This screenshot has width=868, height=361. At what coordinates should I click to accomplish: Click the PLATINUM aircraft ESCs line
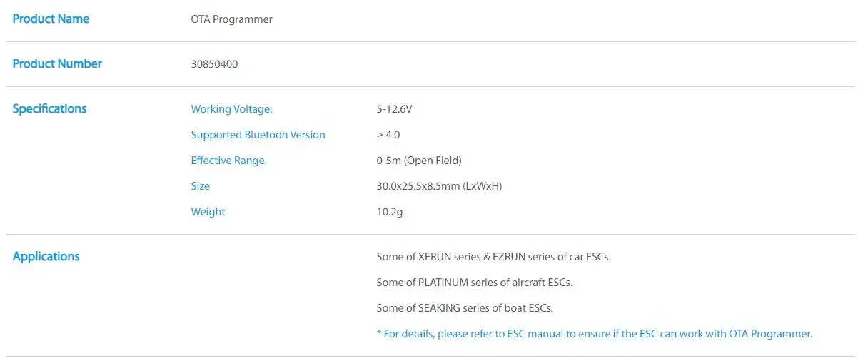click(x=475, y=283)
